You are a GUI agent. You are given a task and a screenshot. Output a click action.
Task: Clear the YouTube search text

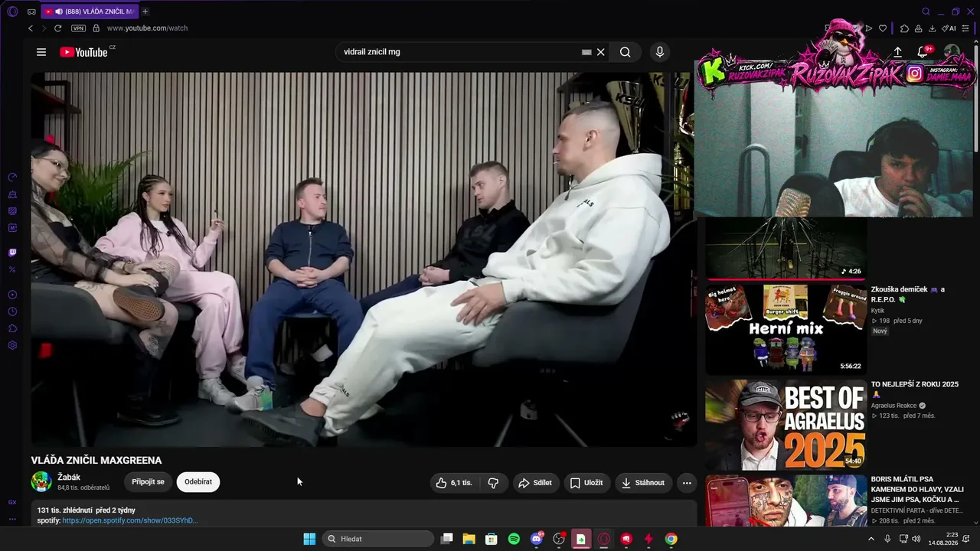[601, 52]
